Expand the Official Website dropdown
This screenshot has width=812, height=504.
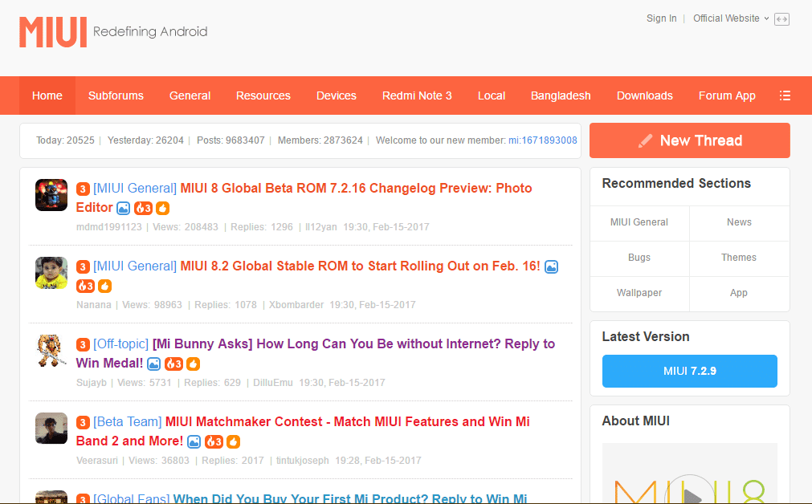coord(731,18)
